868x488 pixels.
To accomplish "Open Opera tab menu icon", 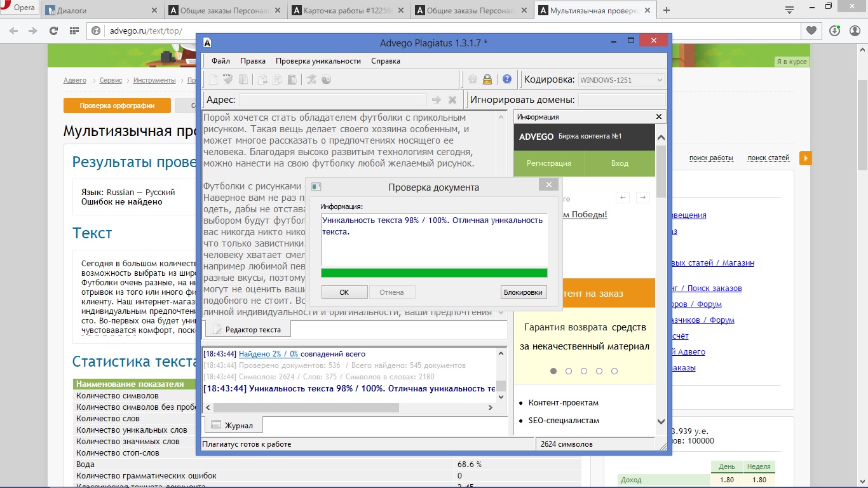I will tap(789, 10).
